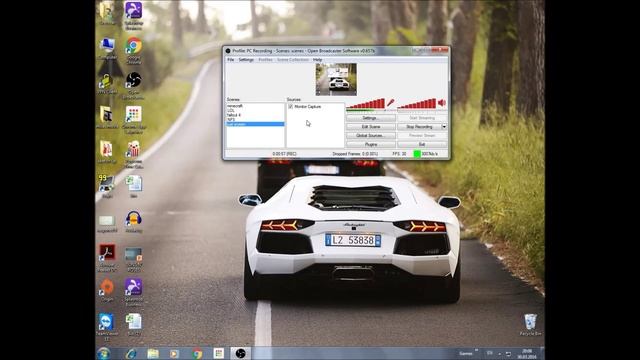The image size is (640, 360).
Task: Open the Games folder on desktop top-left
Action: tap(107, 13)
